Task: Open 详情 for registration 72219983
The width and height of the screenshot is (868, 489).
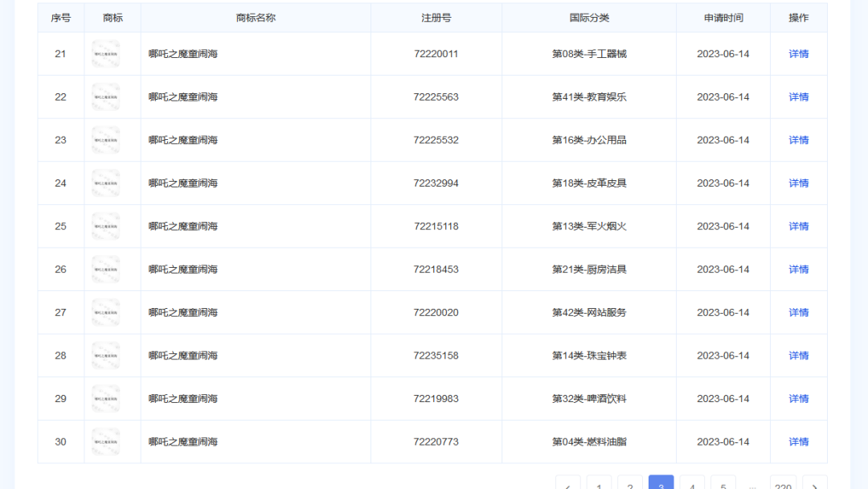Action: click(798, 399)
